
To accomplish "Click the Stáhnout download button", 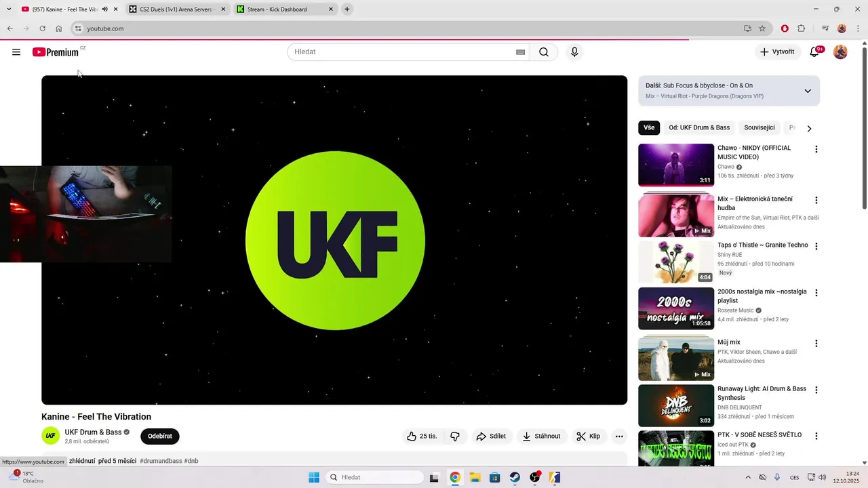I will [541, 436].
